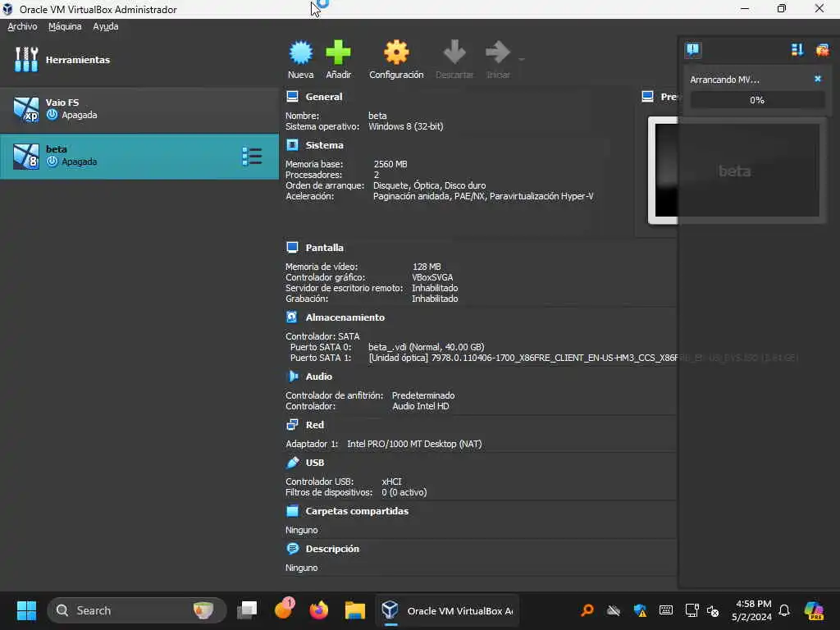Click the USB plug icon
The image size is (840, 630).
292,463
